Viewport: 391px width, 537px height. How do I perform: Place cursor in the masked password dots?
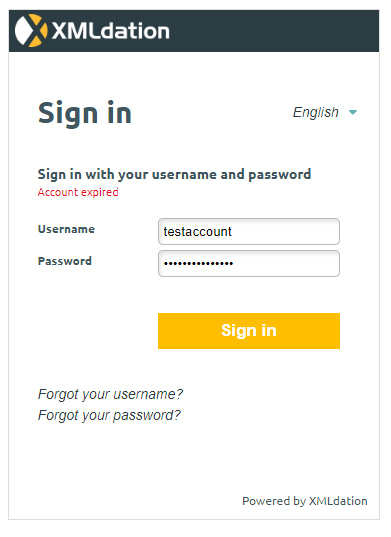[199, 263]
